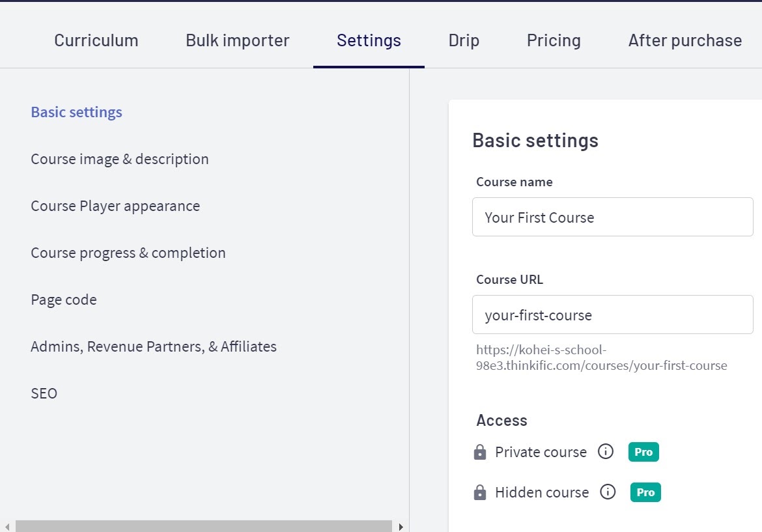Open Admins, Revenue Partners, & Affiliates
The image size is (762, 532).
[154, 346]
